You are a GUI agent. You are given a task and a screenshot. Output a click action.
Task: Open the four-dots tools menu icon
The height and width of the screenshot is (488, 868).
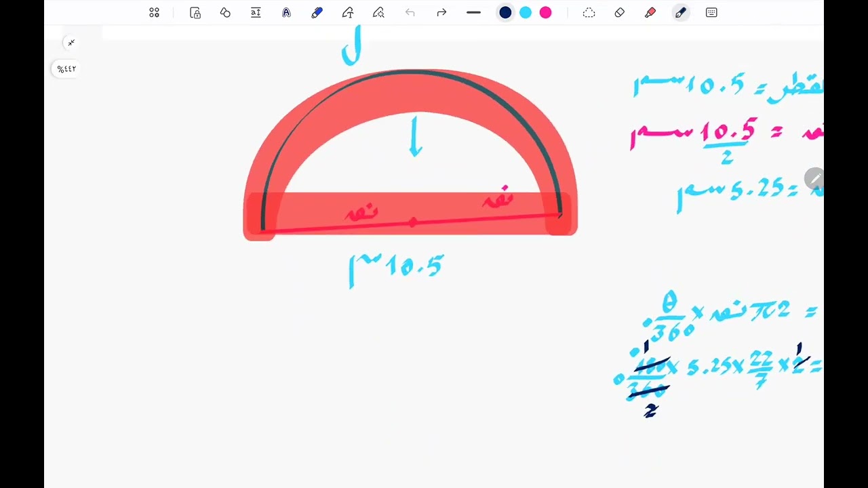click(154, 13)
